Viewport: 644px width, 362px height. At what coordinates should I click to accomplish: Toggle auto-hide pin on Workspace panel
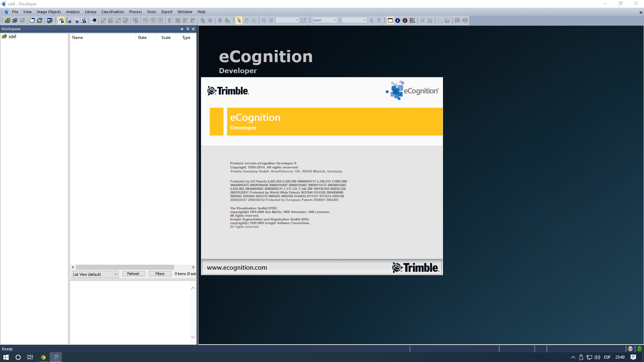click(188, 29)
